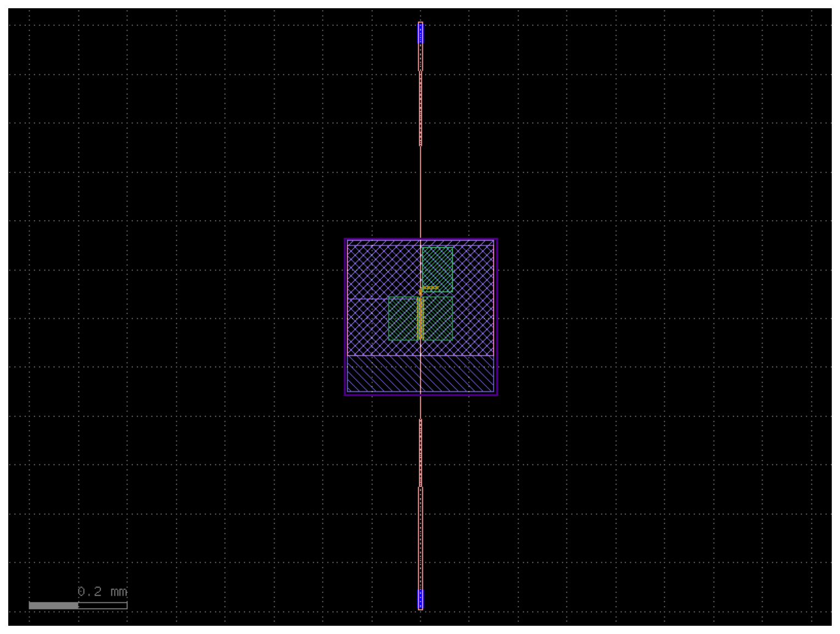This screenshot has width=840, height=634.
Task: Select the single-hatched band at the purple square's bottom
Action: (x=421, y=374)
